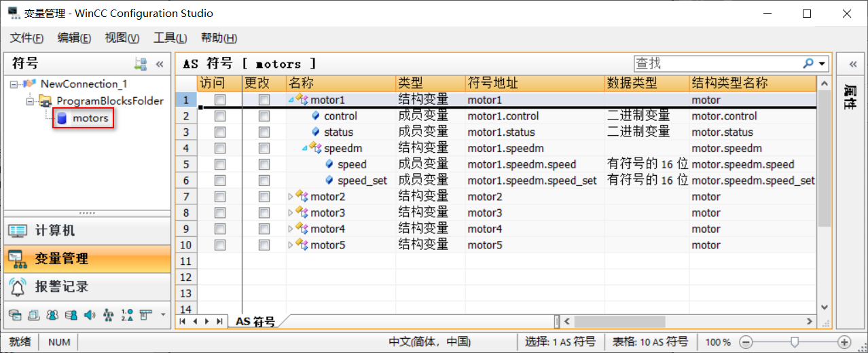Click the speaker (horn) icon in navigation bar

[89, 315]
